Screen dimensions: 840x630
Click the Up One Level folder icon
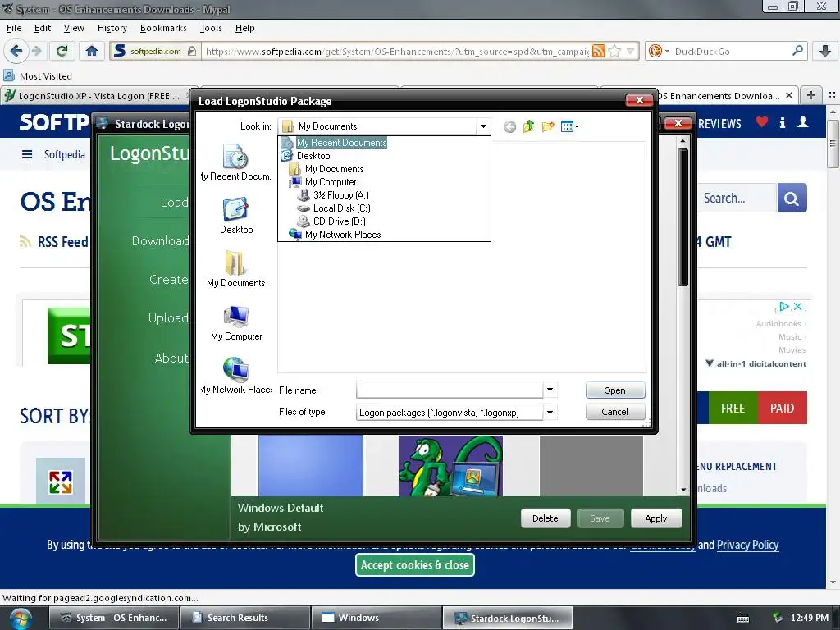pos(529,126)
